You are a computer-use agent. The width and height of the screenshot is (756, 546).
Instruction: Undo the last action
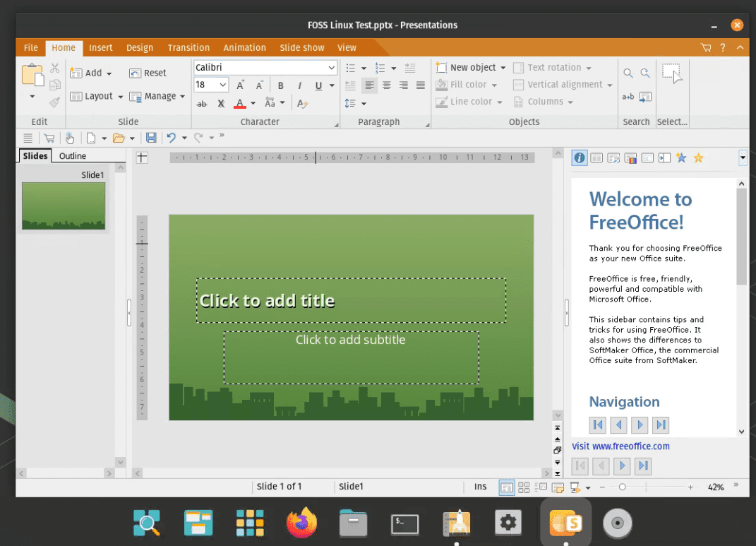click(171, 138)
